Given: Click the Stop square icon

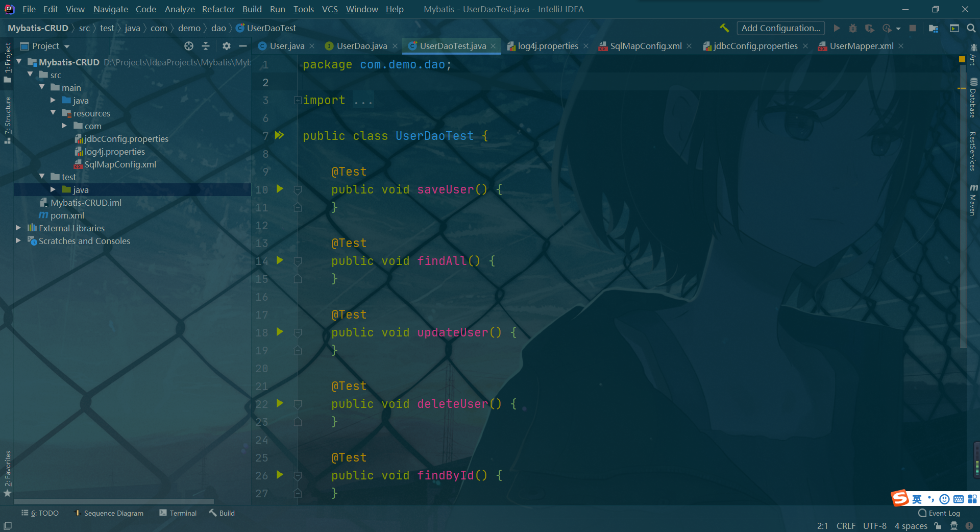Looking at the screenshot, I should click(x=913, y=28).
